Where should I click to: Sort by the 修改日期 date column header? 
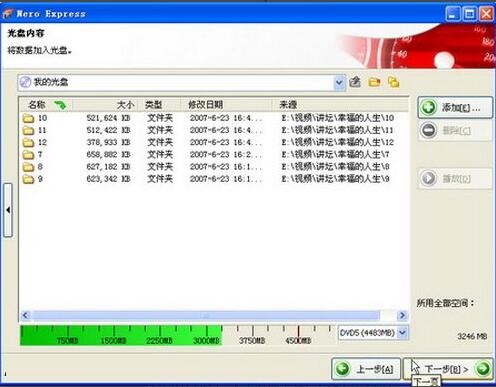pos(205,105)
